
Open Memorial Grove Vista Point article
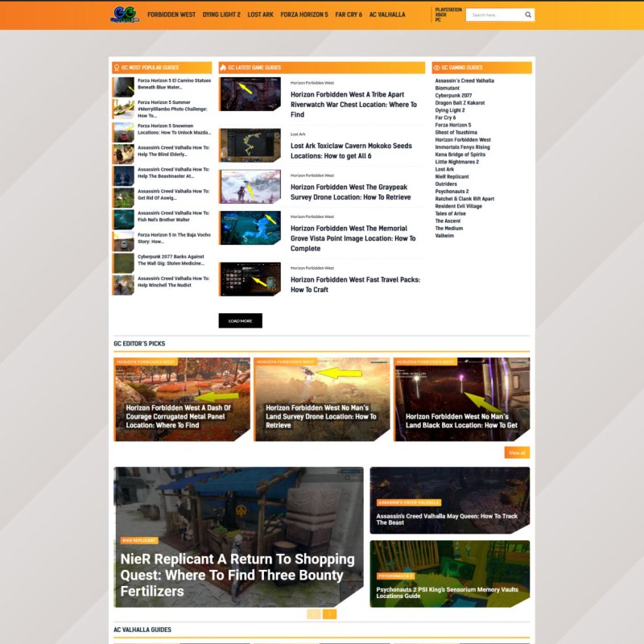pos(353,238)
